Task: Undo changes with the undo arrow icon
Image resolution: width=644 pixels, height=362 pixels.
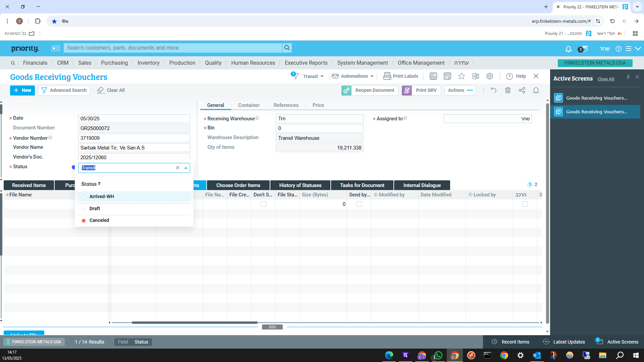Action: [493, 90]
